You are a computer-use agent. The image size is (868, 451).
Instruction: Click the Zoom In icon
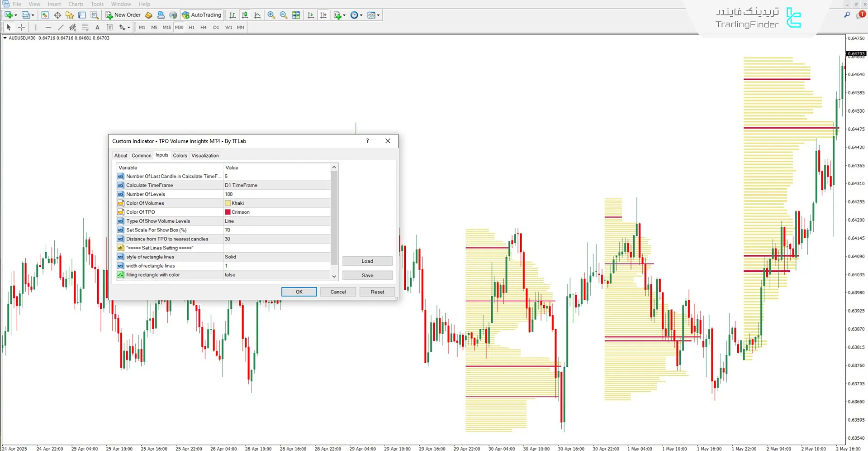pos(271,15)
